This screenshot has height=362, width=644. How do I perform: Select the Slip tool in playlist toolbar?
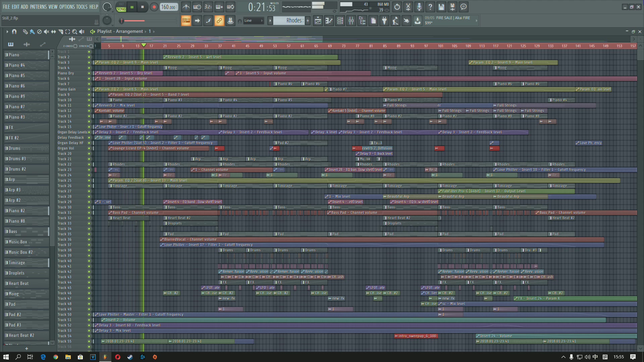pyautogui.click(x=53, y=32)
